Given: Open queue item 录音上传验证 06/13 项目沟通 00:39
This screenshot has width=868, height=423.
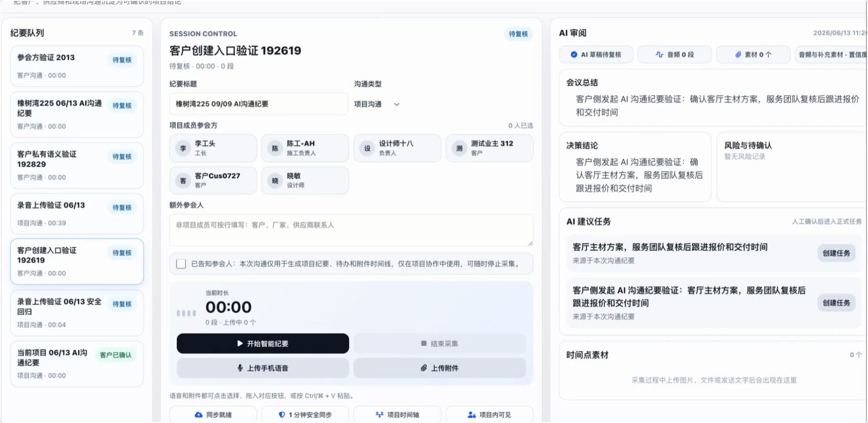Looking at the screenshot, I should [x=77, y=213].
